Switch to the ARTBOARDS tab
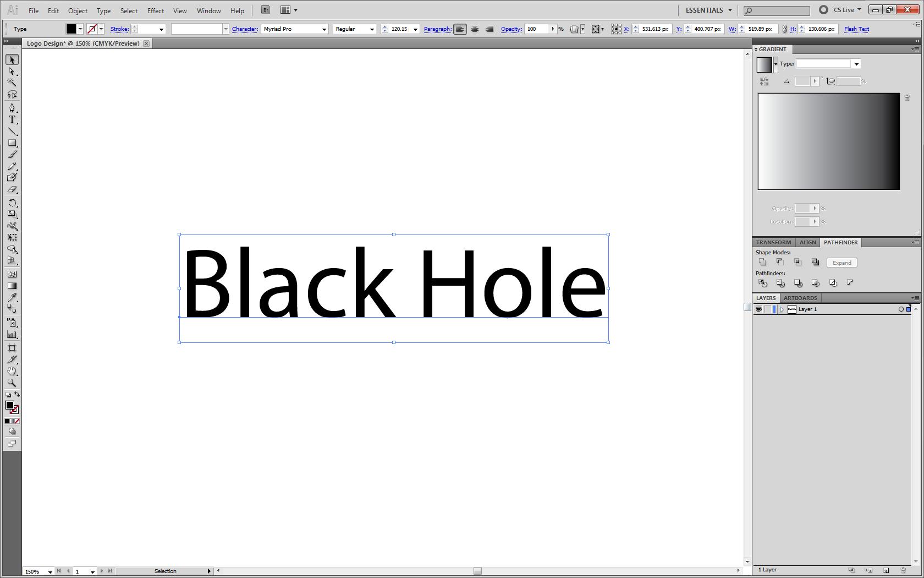 800,298
